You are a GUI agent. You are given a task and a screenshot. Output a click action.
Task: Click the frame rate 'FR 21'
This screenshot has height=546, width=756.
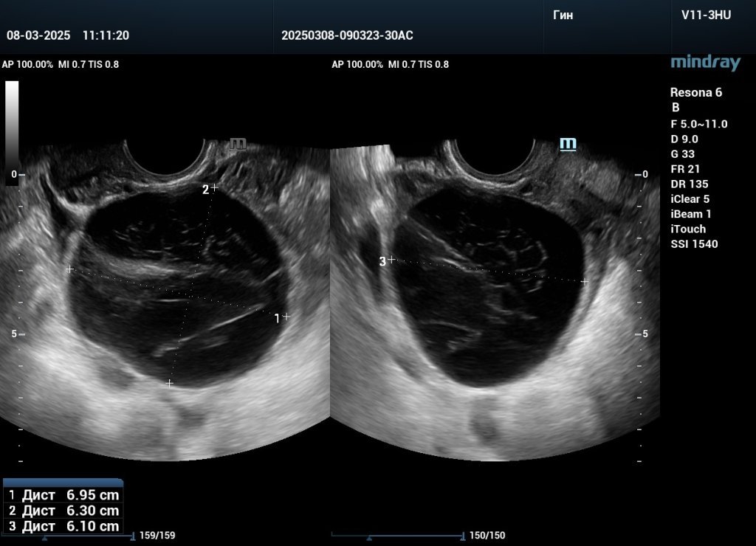point(685,169)
